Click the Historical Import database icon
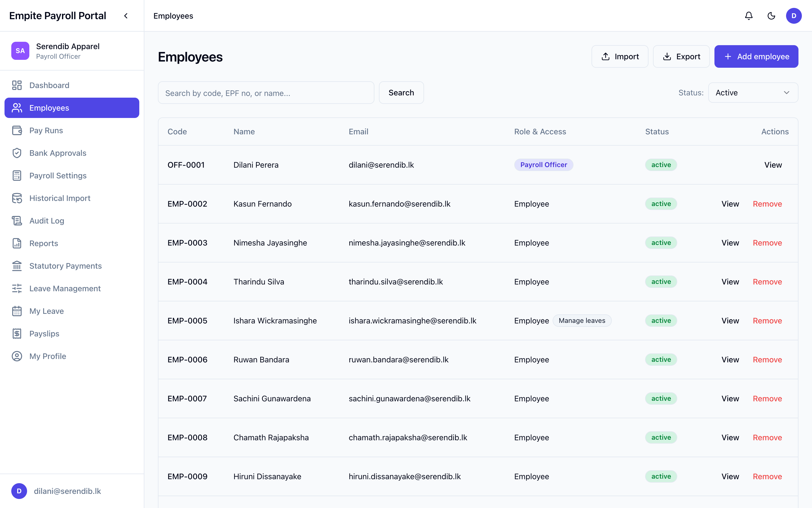Viewport: 812px width, 508px height. [x=17, y=198]
